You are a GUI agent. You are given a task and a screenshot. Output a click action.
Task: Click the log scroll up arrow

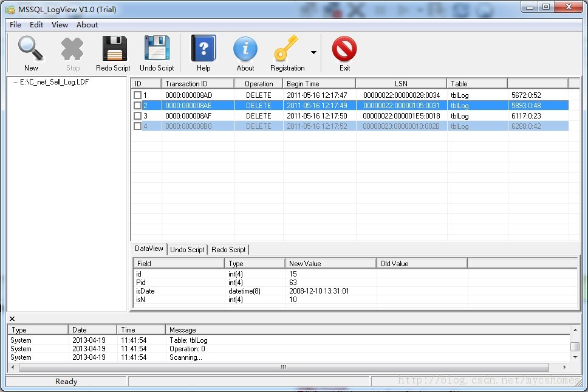575,330
